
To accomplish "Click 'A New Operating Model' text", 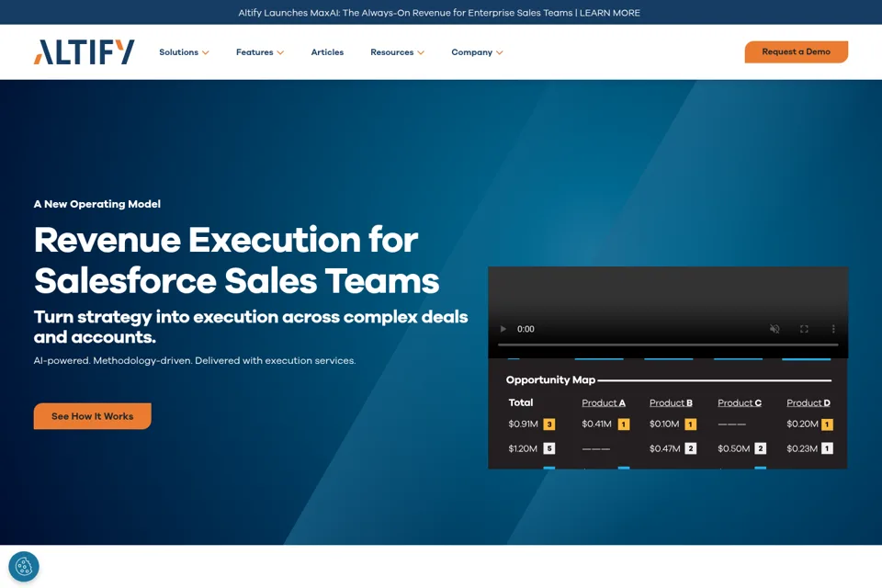I will (96, 204).
